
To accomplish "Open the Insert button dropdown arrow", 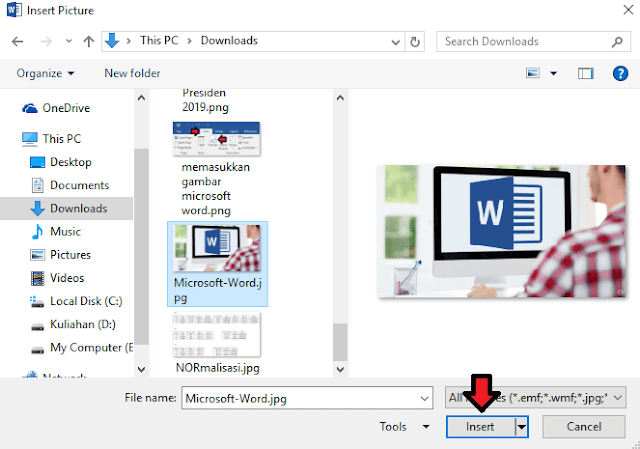I will click(x=522, y=427).
